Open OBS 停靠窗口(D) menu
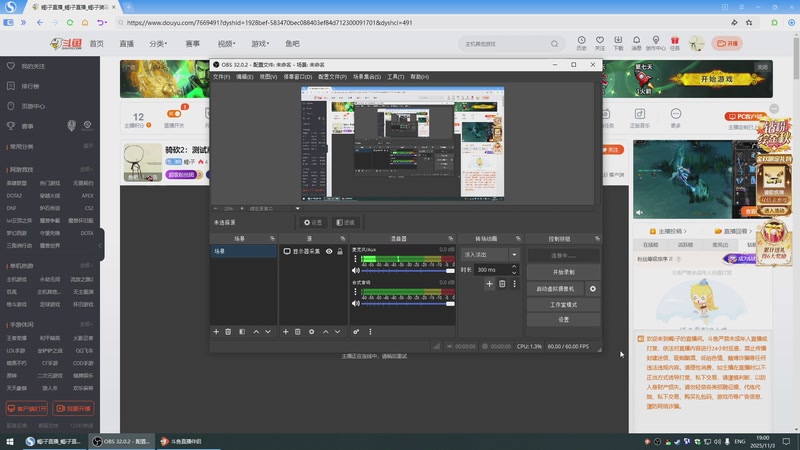800x450 pixels. (x=297, y=77)
